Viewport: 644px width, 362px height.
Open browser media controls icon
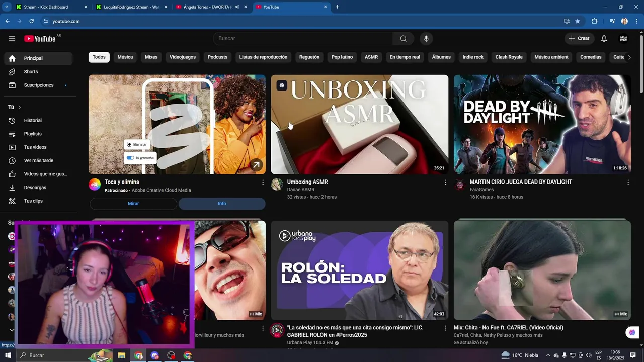(x=612, y=21)
